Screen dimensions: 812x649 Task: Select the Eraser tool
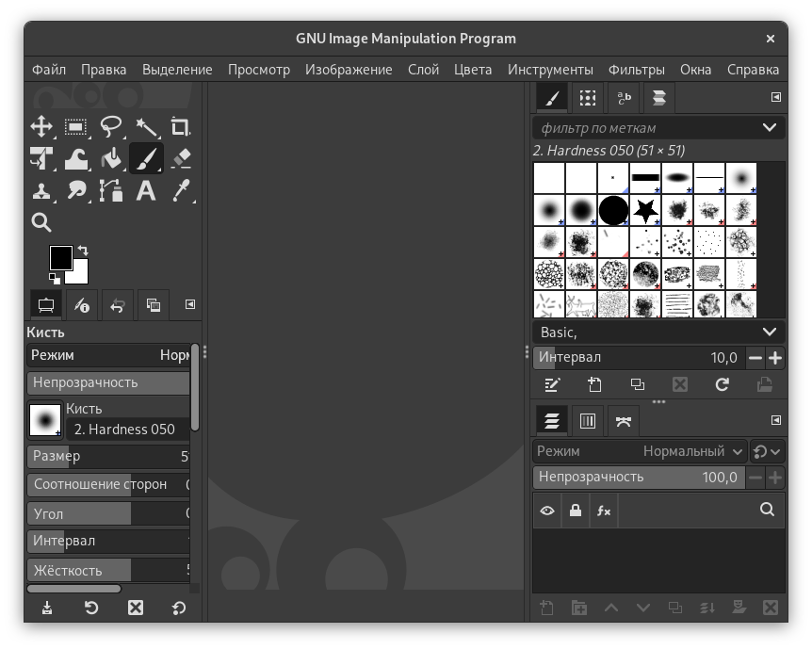181,158
